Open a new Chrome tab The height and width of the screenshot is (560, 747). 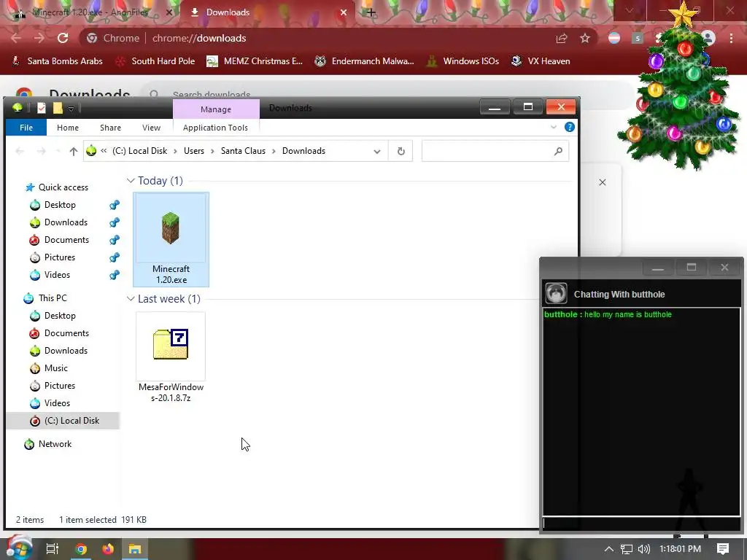point(371,12)
